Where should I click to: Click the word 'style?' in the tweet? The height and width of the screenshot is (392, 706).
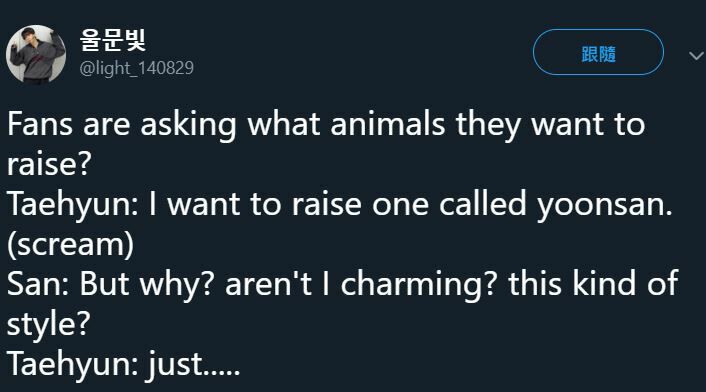tap(49, 324)
